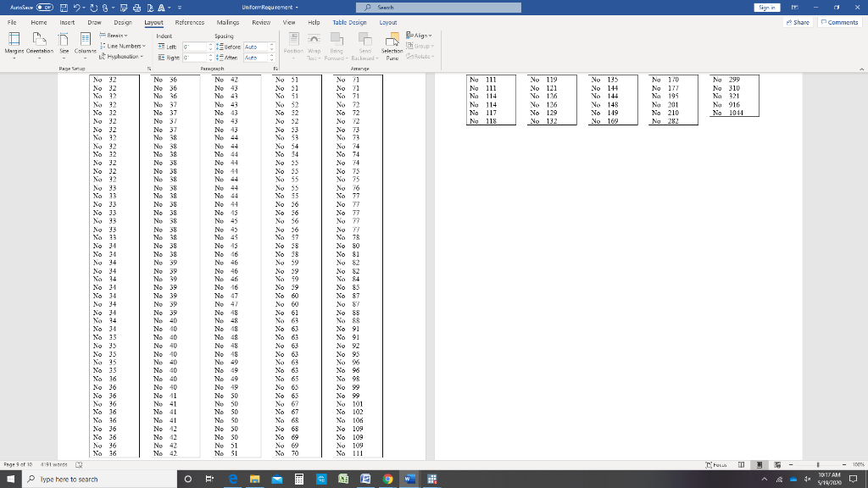Switch to Print Layout view
Screen dimensions: 868x488
[x=759, y=465]
